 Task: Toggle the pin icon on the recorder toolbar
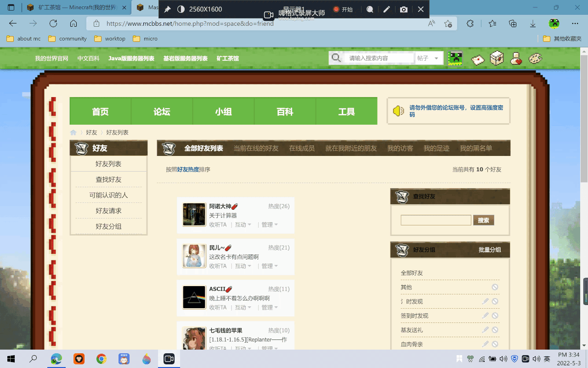(167, 9)
